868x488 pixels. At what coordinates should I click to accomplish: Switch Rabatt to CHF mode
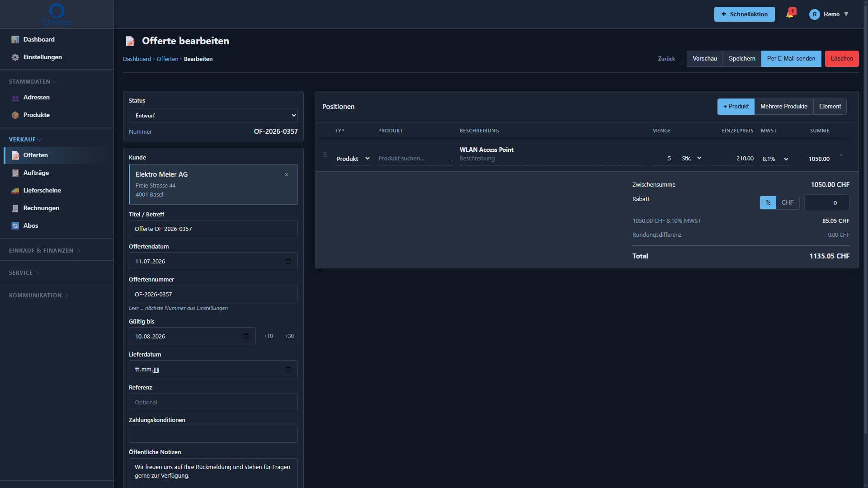[788, 203]
